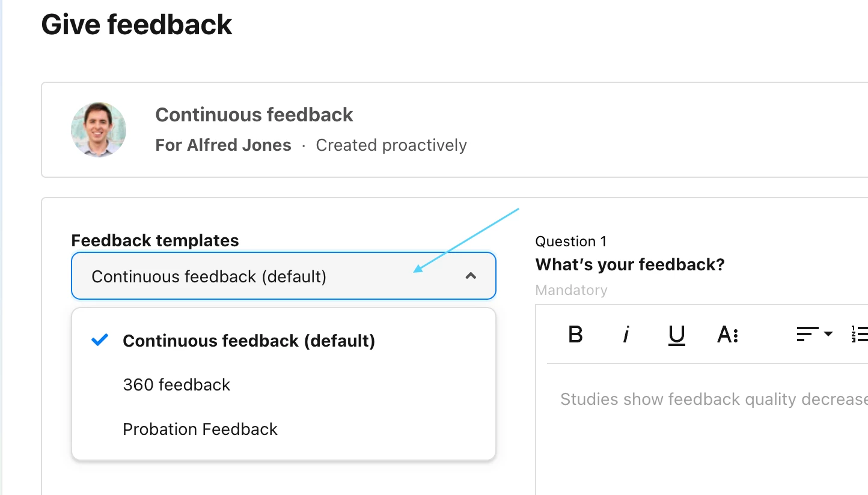Open Alfred Jones' profile photo

[x=99, y=130]
